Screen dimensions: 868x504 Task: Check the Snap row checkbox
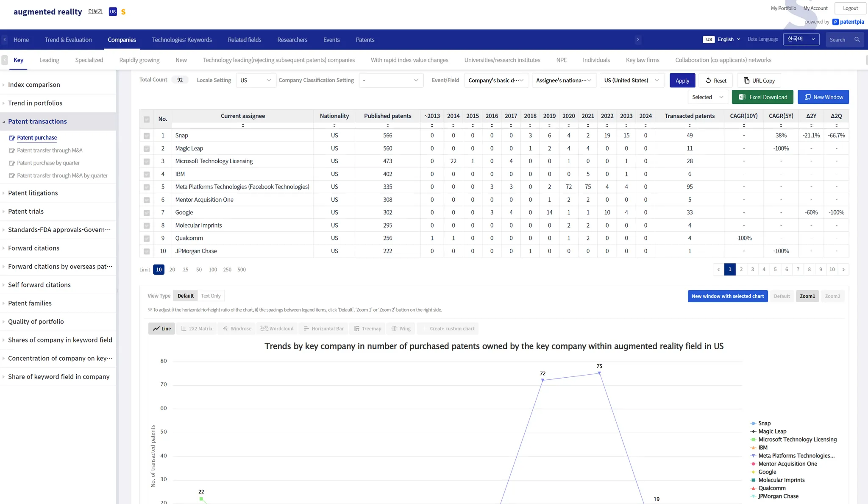point(147,136)
